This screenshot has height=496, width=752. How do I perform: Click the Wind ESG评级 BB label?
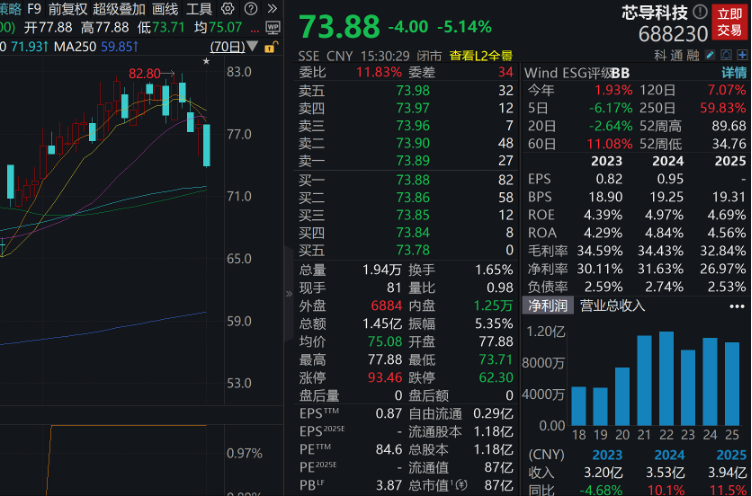click(x=577, y=73)
